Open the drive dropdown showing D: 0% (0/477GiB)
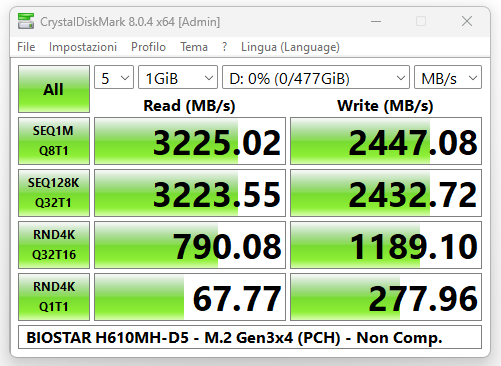Image resolution: width=501 pixels, height=366 pixels. click(x=316, y=77)
